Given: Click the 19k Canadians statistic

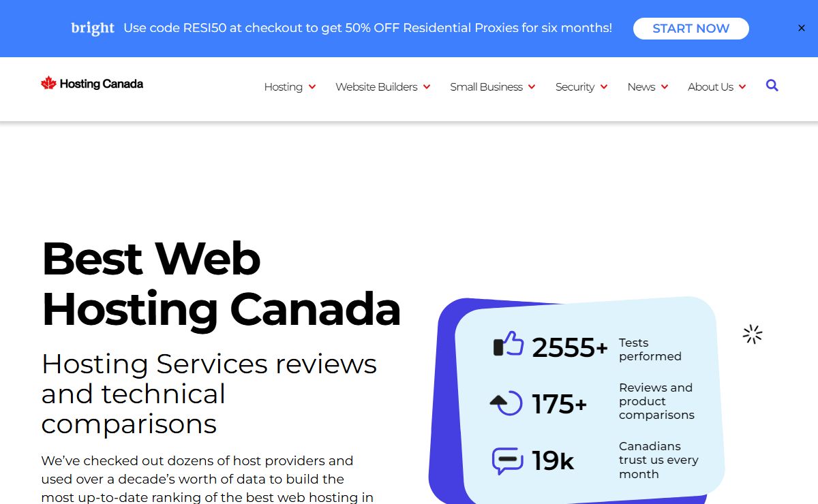Looking at the screenshot, I should click(553, 461).
